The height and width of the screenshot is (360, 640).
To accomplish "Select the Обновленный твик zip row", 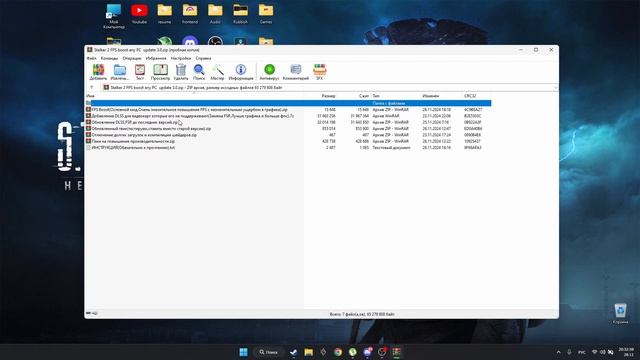I will click(288, 129).
